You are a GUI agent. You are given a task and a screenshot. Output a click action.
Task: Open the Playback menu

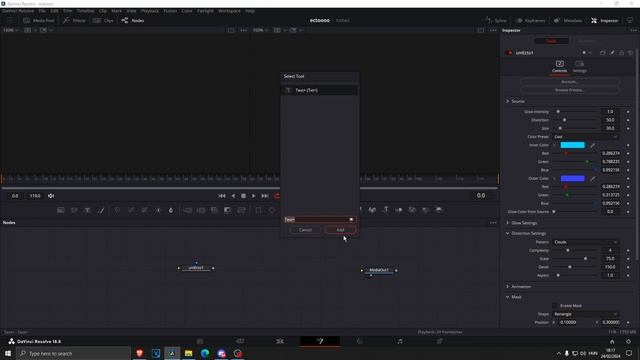click(x=150, y=11)
